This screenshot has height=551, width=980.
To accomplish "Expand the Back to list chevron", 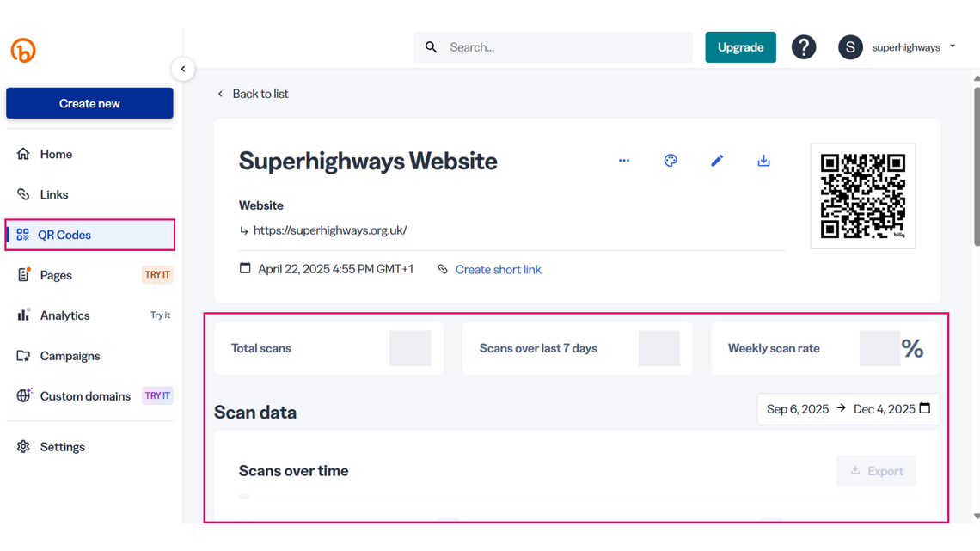I will 220,94.
